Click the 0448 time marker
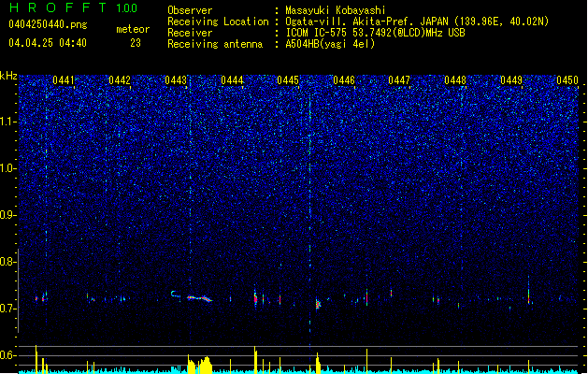The image size is (588, 374). 455,80
